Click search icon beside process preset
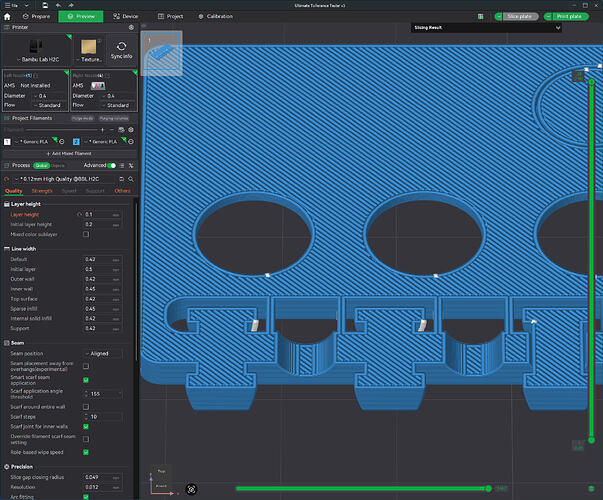Viewport: 603px width, 500px height. point(131,179)
